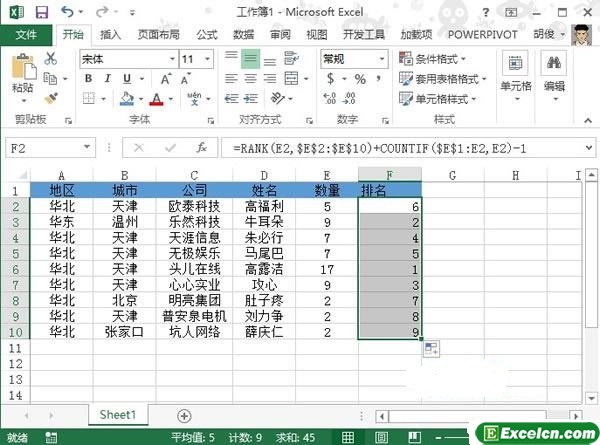The width and height of the screenshot is (600, 445).
Task: Apply percent style number format
Action: 343,79
